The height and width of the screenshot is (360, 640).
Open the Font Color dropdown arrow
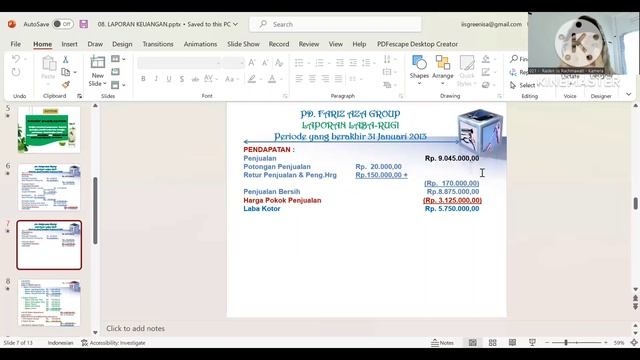pyautogui.click(x=281, y=79)
